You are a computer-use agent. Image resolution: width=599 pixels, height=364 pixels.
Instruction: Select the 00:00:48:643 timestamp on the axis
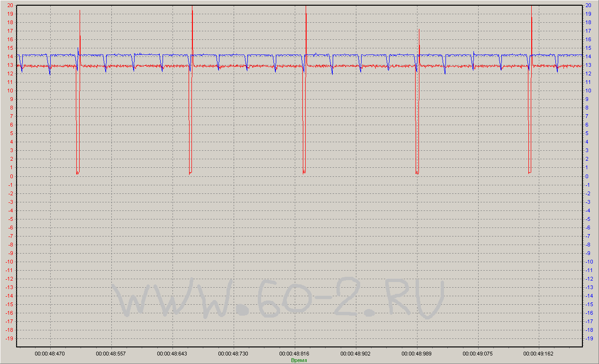click(x=172, y=354)
